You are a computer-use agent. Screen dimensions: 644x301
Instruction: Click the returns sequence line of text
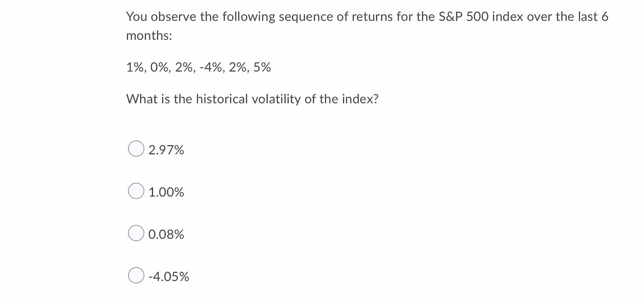click(x=198, y=67)
